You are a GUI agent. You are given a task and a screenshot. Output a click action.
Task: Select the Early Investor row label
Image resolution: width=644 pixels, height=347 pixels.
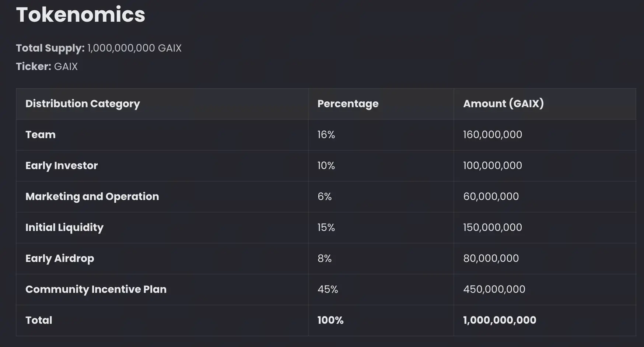coord(62,166)
